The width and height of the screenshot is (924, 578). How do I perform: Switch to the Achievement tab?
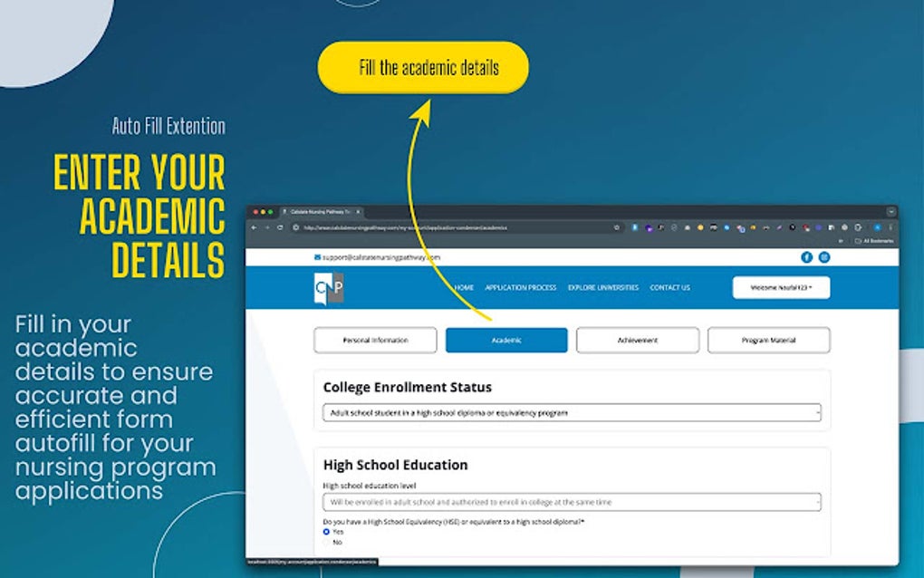coord(637,340)
